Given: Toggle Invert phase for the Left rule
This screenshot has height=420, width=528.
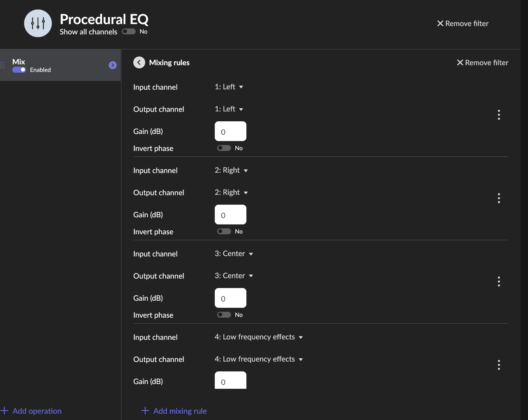Looking at the screenshot, I should tap(224, 148).
